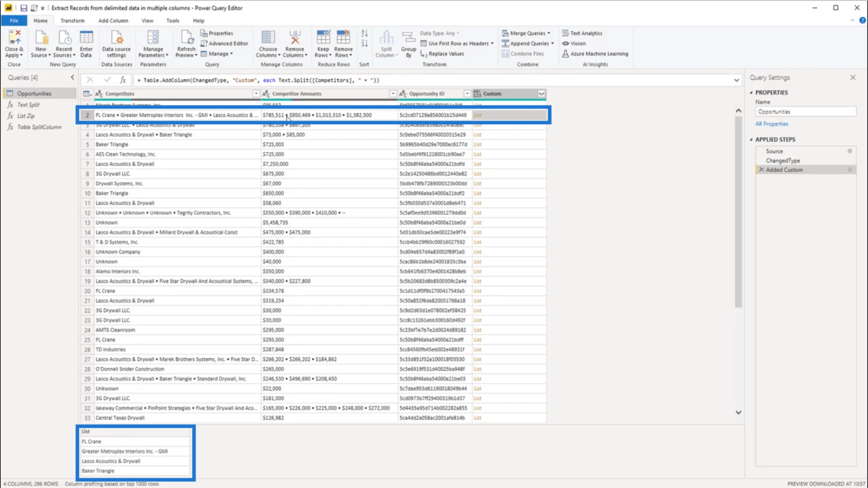Switch to the Add Column tab

113,21
